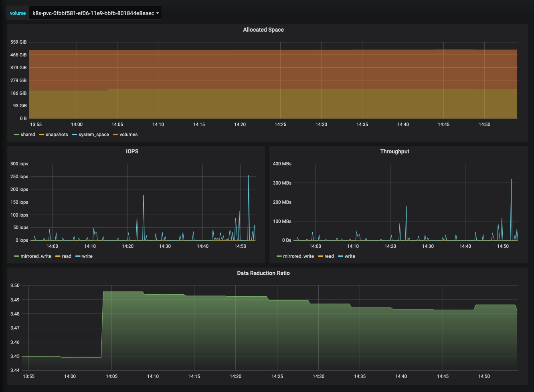This screenshot has width=534, height=392.
Task: Toggle the 'system_space' series in legend
Action: point(94,135)
